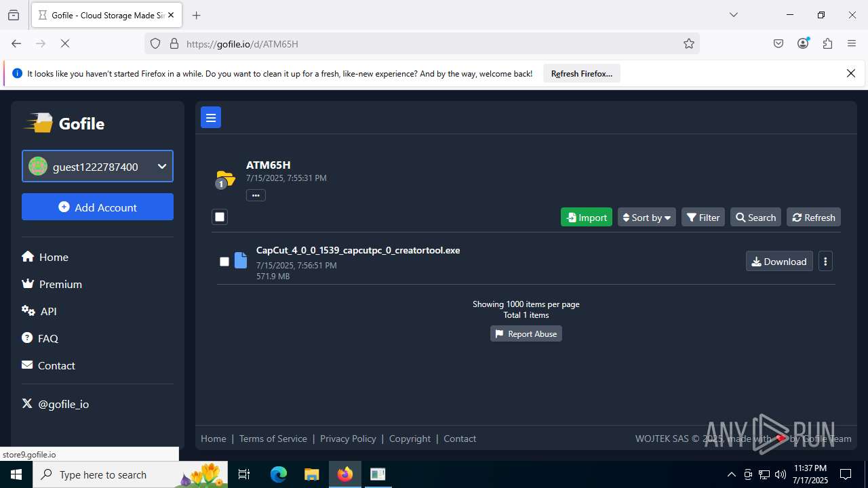This screenshot has height=488, width=868.
Task: Show site security lock information
Action: (174, 43)
